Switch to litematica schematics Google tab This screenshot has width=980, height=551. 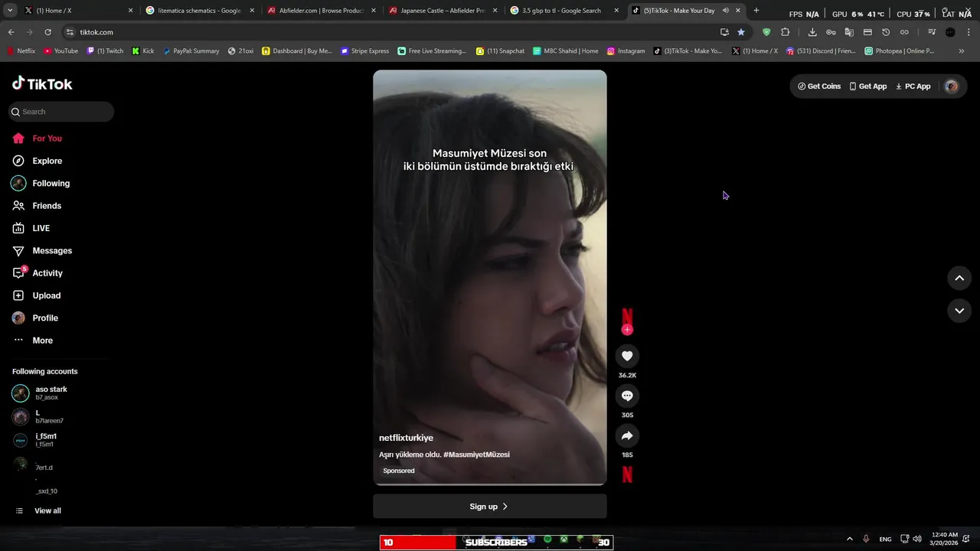point(200,11)
